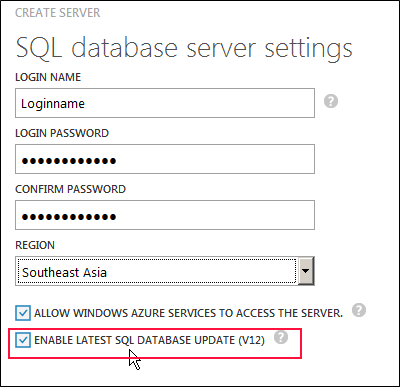The width and height of the screenshot is (400, 387).
Task: Click the Region field label
Action: (35, 245)
